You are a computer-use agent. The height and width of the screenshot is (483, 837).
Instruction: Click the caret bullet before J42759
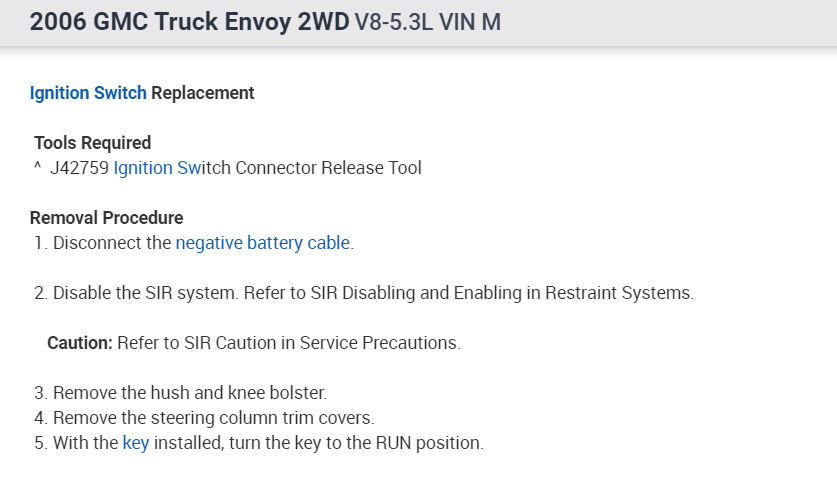click(x=37, y=167)
